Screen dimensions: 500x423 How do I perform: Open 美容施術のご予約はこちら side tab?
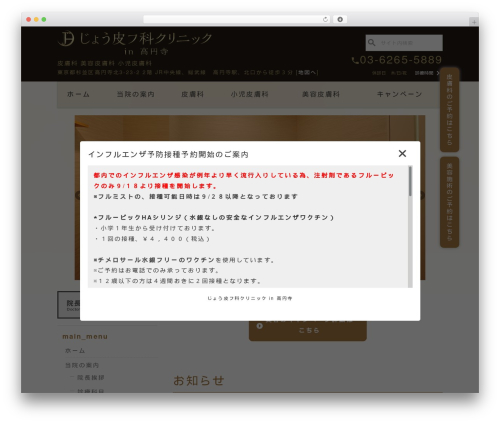pos(449,202)
